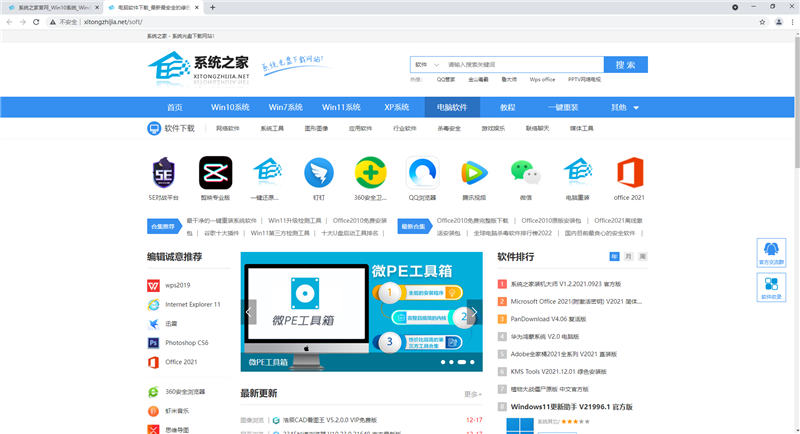Show the weekly 周 software ranking

pos(643,257)
